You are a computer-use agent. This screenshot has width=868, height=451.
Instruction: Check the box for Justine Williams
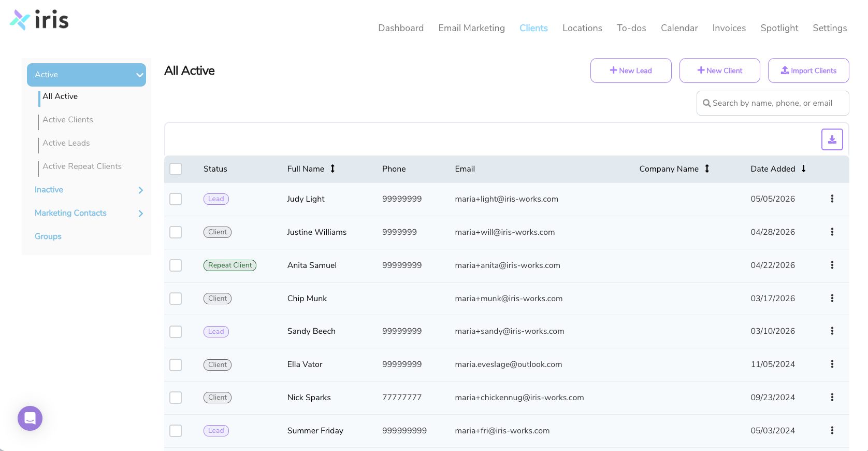coord(176,232)
